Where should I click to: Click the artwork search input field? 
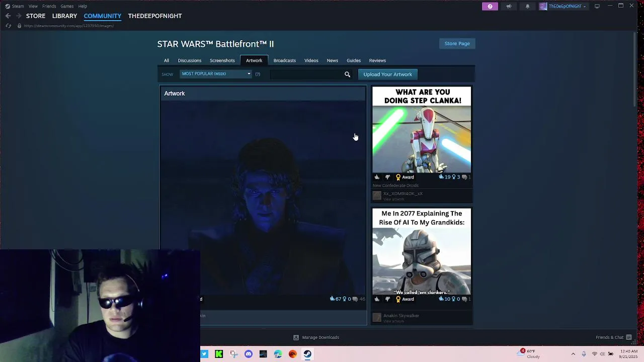pyautogui.click(x=307, y=74)
